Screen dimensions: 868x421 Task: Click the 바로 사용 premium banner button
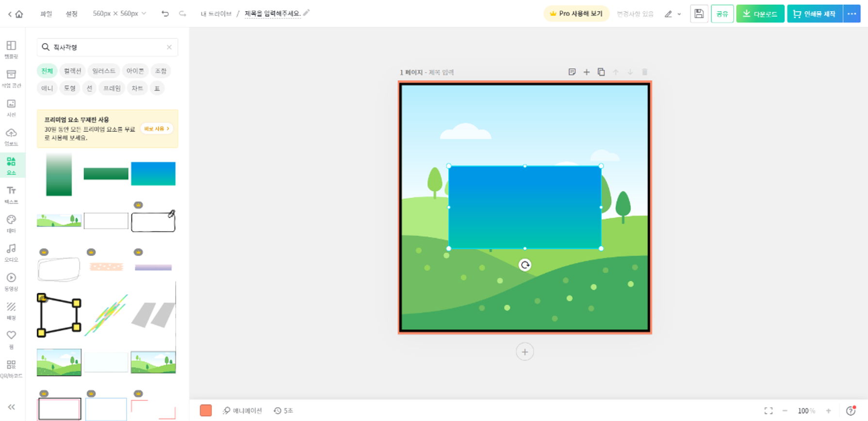[156, 129]
